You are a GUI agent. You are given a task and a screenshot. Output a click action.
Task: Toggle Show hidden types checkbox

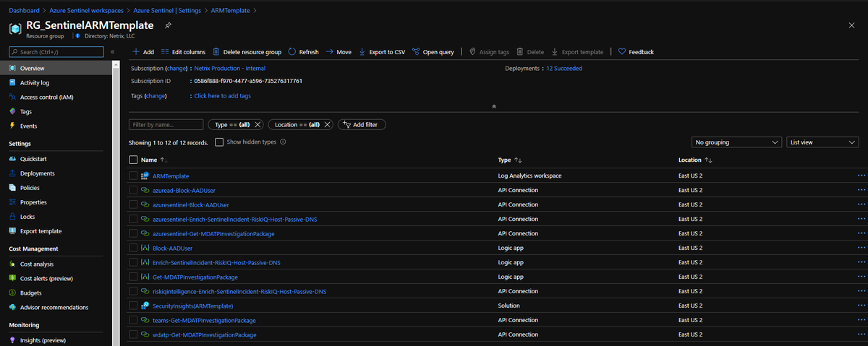click(x=219, y=142)
